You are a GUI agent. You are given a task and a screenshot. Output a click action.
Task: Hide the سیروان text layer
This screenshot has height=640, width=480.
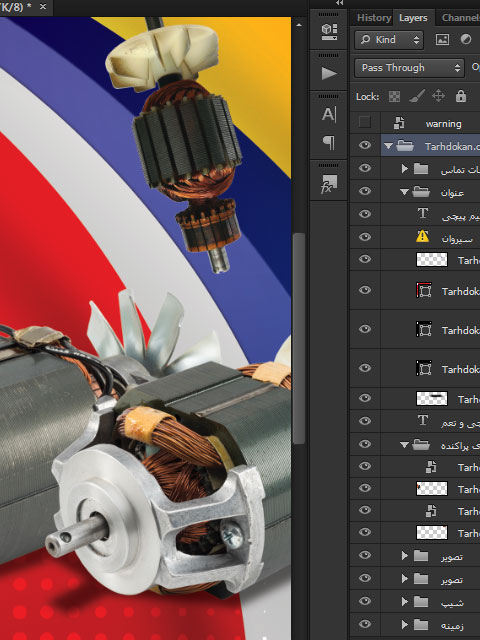point(365,237)
